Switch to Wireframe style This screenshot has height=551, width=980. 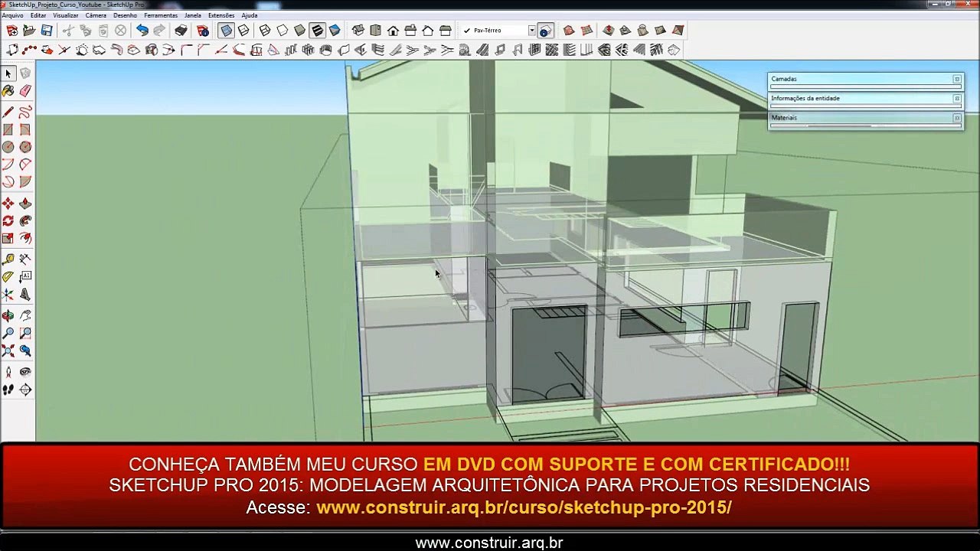pyautogui.click(x=265, y=31)
